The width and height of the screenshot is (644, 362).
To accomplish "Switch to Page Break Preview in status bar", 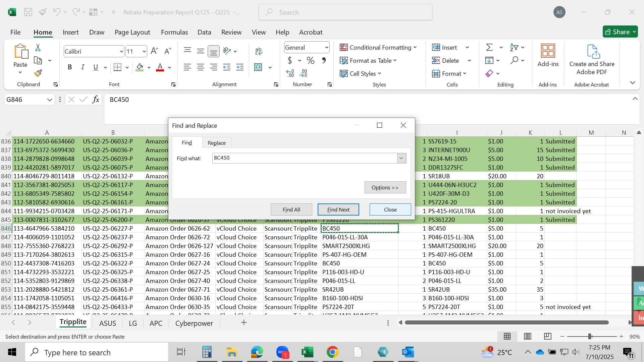I will tap(548, 336).
